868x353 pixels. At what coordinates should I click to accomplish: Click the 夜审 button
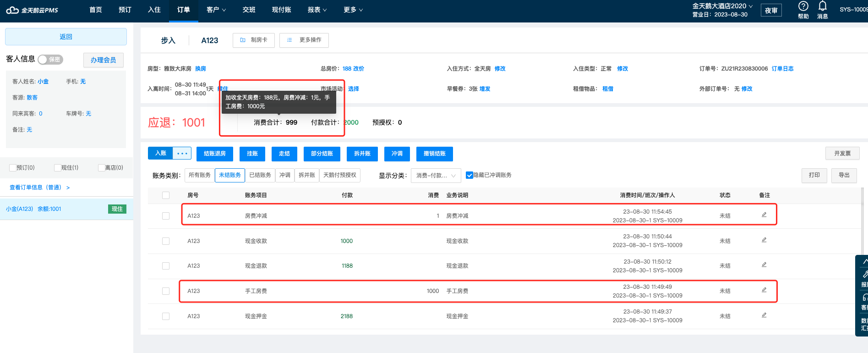[x=771, y=11]
